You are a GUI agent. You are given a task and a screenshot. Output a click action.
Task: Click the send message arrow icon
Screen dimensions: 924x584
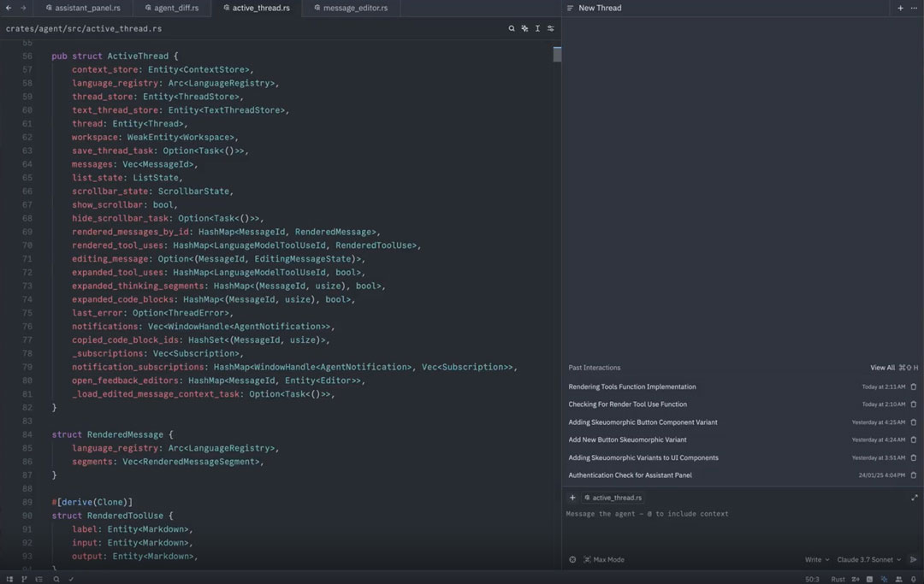click(x=913, y=560)
